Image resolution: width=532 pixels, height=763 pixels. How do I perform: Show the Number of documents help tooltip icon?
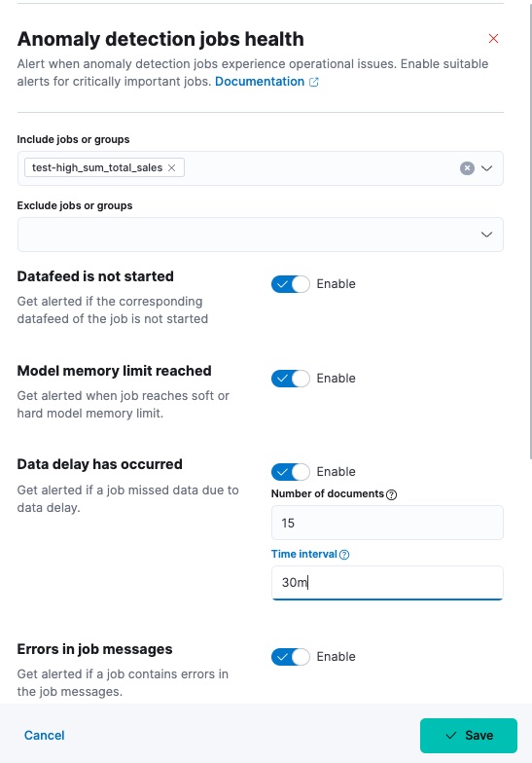(x=391, y=494)
